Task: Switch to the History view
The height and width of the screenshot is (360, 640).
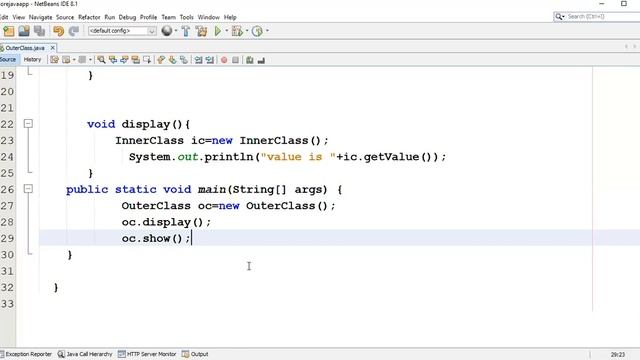Action: [33, 60]
